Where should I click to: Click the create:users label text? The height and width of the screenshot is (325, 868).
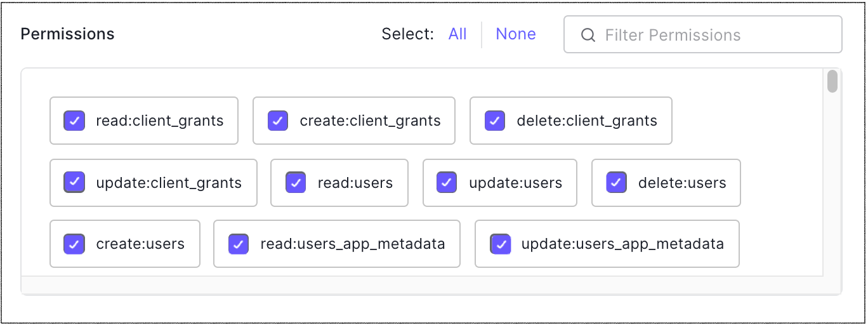click(x=140, y=244)
